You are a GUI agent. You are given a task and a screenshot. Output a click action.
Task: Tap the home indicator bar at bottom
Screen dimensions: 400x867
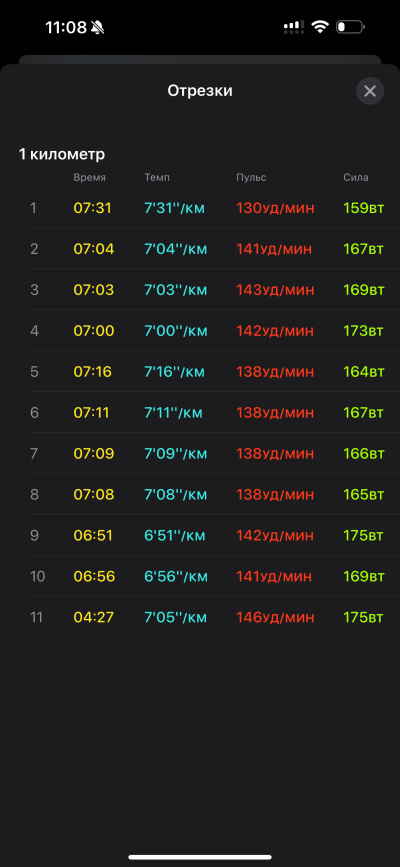[x=200, y=857]
